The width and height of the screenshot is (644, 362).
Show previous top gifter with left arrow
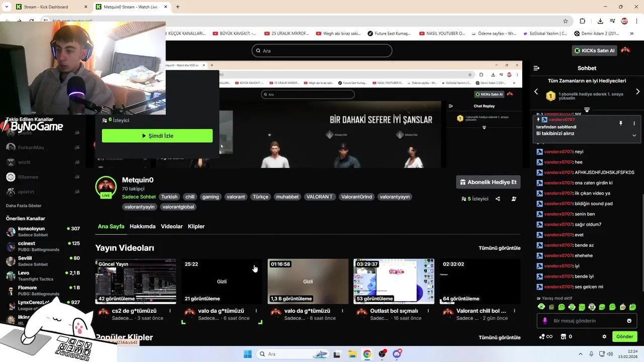click(x=536, y=92)
